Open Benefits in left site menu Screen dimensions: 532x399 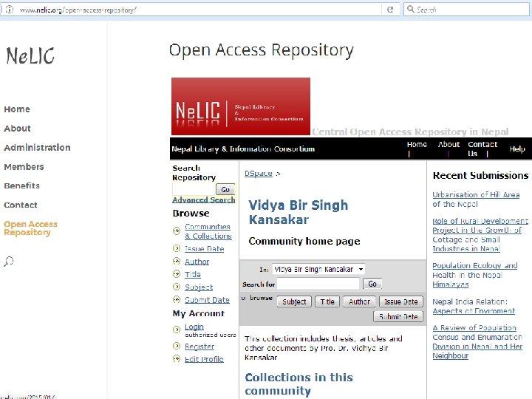(21, 185)
